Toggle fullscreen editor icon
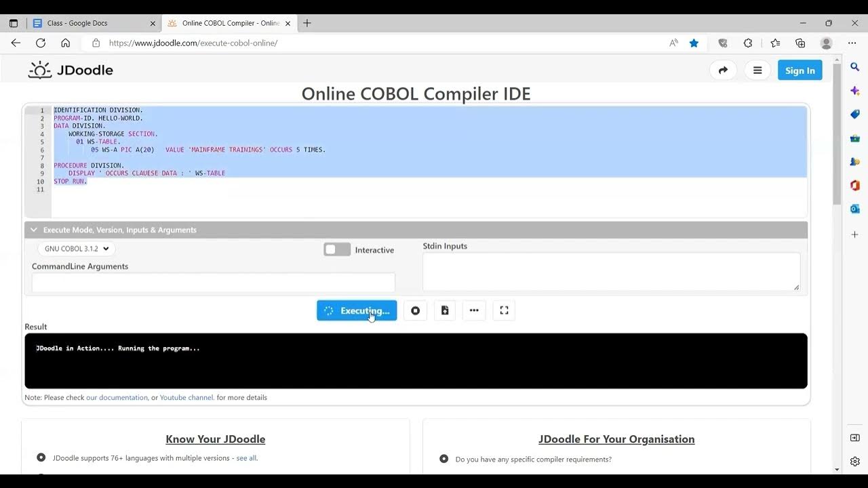Screen dimensions: 868x488 [x=504, y=310]
